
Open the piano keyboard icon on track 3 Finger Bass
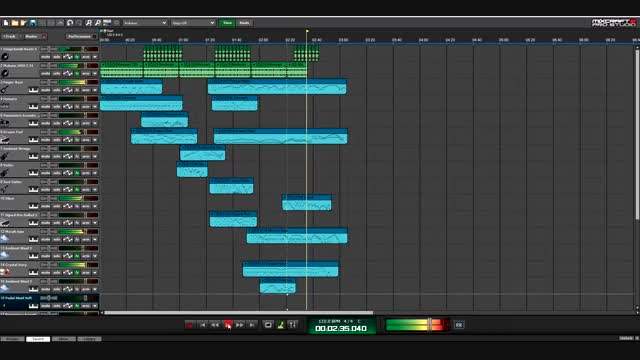(x=33, y=90)
